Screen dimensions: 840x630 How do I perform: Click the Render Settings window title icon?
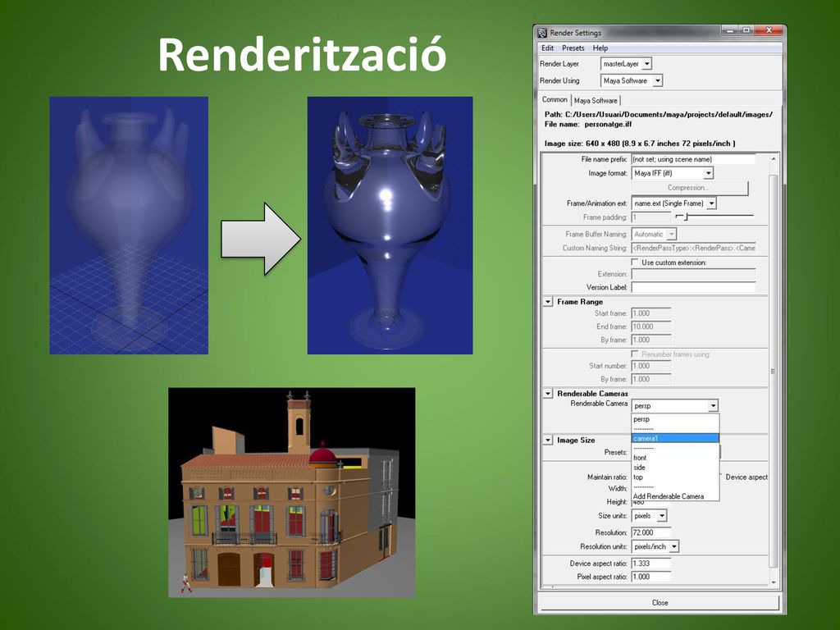(542, 33)
